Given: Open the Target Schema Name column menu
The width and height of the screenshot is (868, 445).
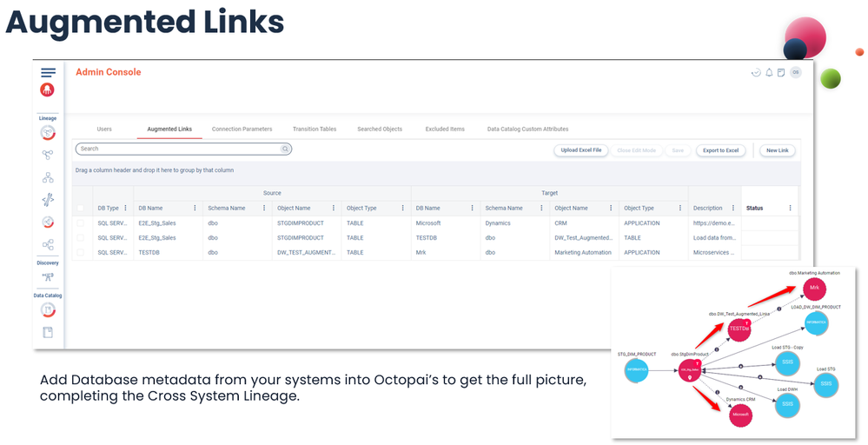Looking at the screenshot, I should (x=541, y=208).
